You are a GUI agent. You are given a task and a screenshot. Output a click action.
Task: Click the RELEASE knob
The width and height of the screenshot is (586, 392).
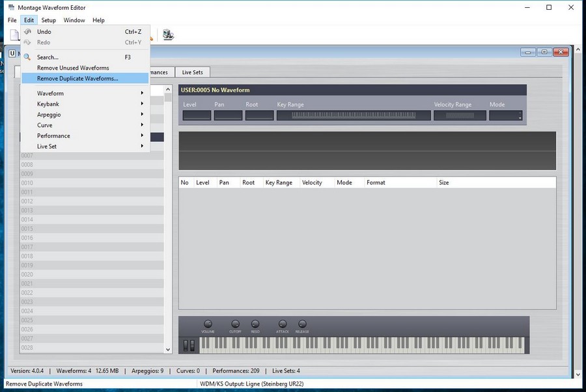pyautogui.click(x=302, y=324)
